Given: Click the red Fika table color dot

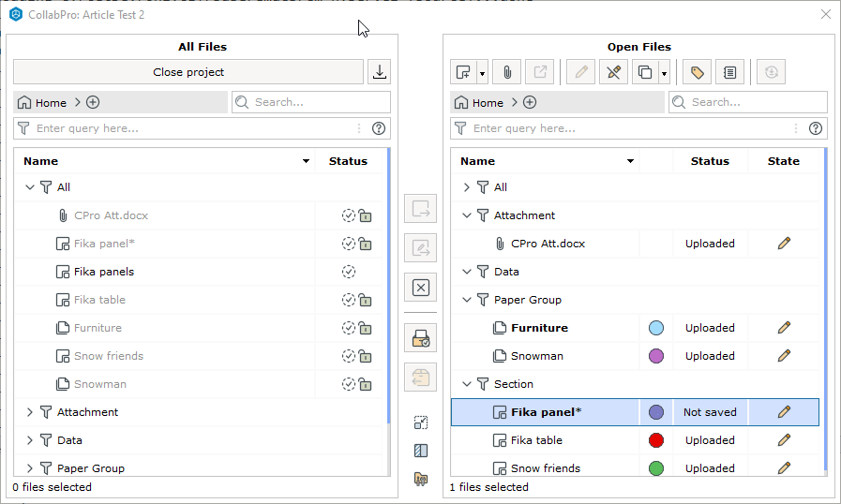Looking at the screenshot, I should [x=656, y=440].
